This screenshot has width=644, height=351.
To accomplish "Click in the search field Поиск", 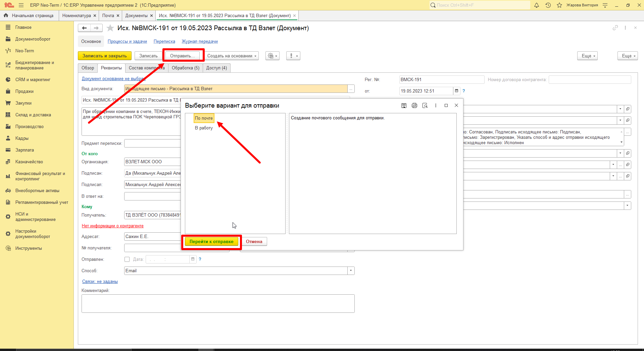I will (480, 5).
